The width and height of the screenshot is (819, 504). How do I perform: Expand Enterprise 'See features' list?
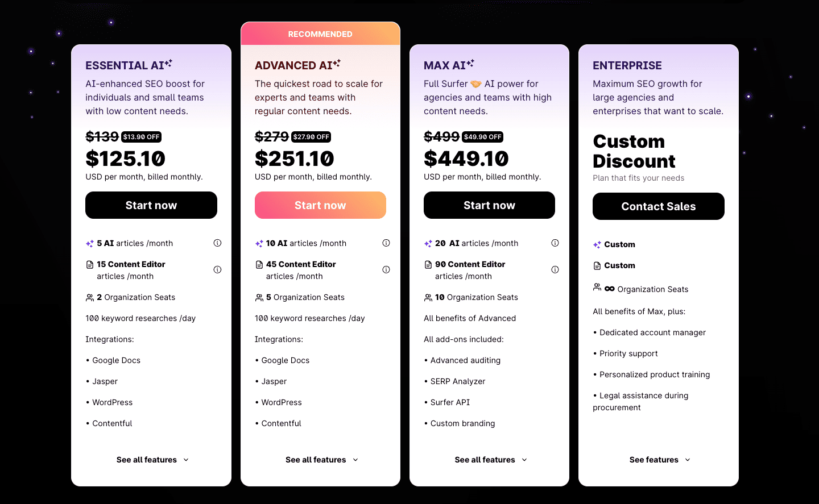tap(659, 460)
